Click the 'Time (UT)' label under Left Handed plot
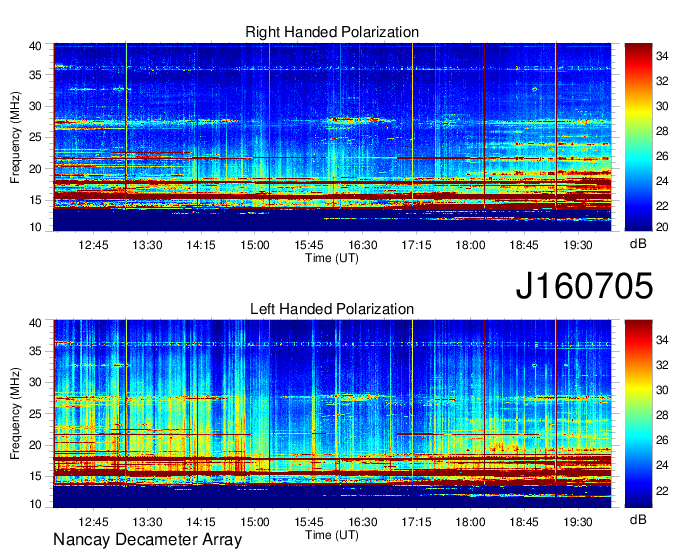This screenshot has width=680, height=552. click(x=332, y=535)
